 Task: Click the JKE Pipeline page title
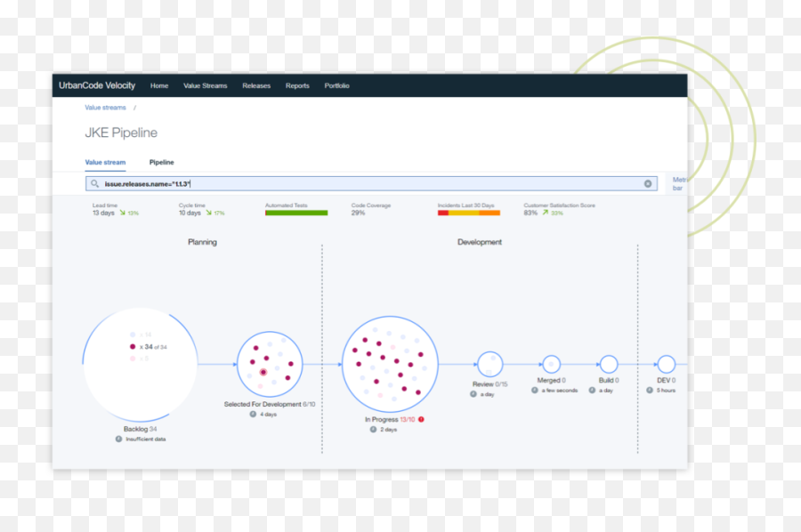121,133
